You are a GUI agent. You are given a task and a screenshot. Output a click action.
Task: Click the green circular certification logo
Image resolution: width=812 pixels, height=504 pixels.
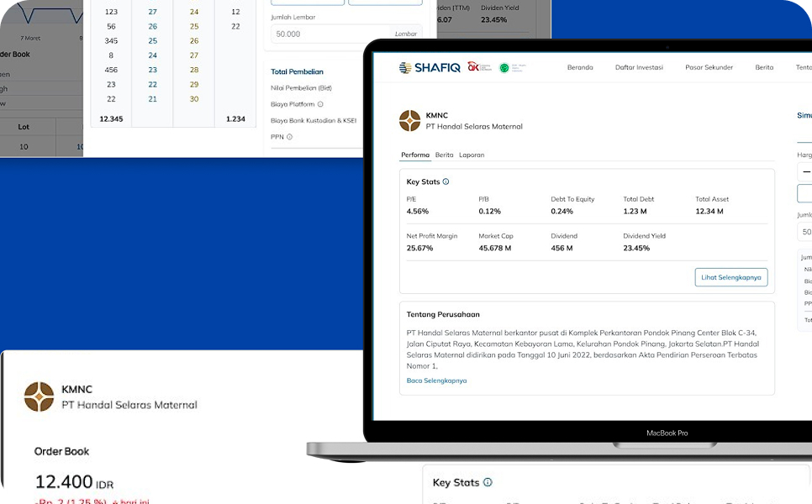tap(504, 67)
